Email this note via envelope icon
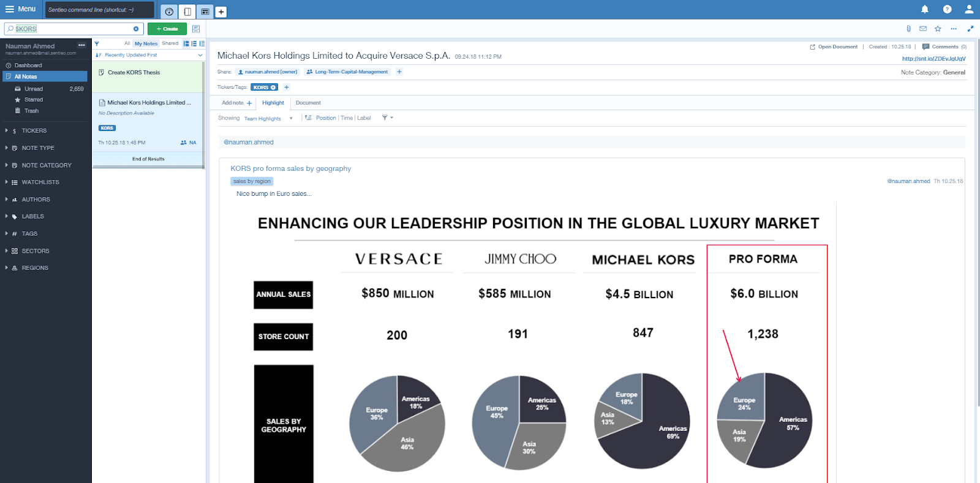The width and height of the screenshot is (980, 483). (x=923, y=29)
